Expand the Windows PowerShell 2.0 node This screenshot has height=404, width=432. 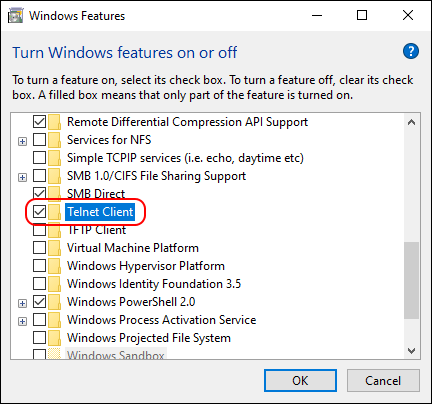(22, 303)
